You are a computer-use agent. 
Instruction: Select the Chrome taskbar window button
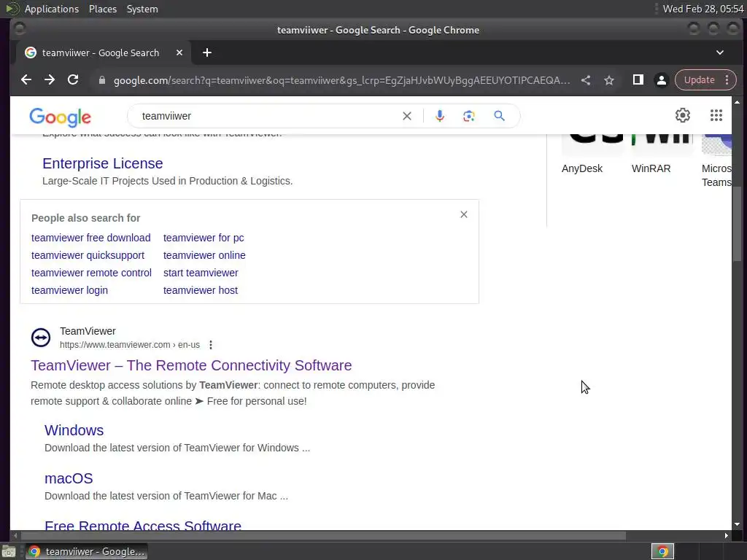pyautogui.click(x=86, y=551)
